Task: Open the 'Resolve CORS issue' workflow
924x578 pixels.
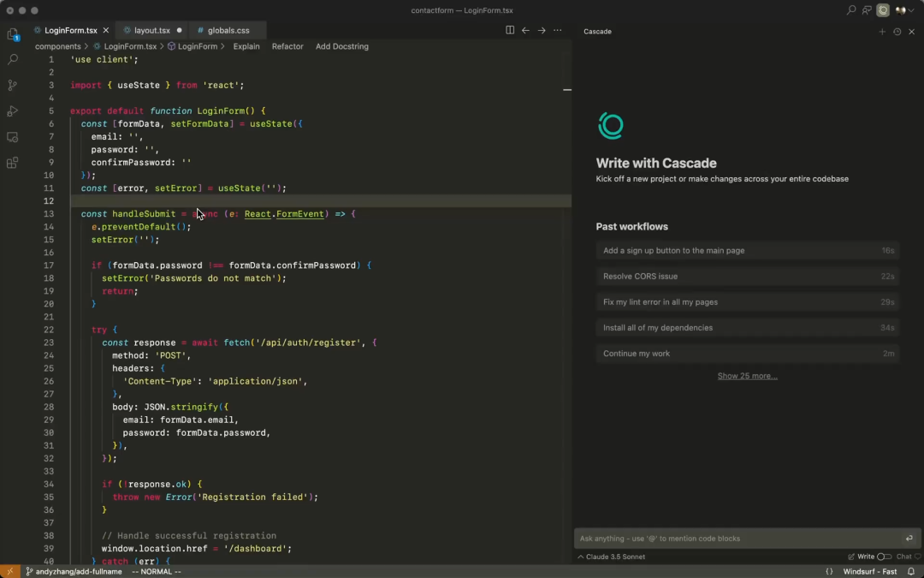Action: [x=747, y=276]
